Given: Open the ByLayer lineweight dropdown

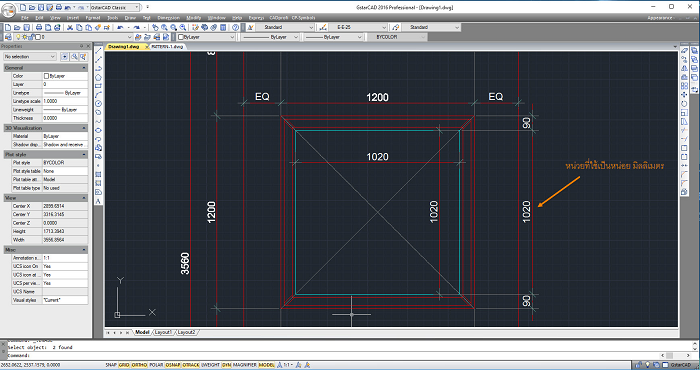Looking at the screenshot, I should (333, 37).
